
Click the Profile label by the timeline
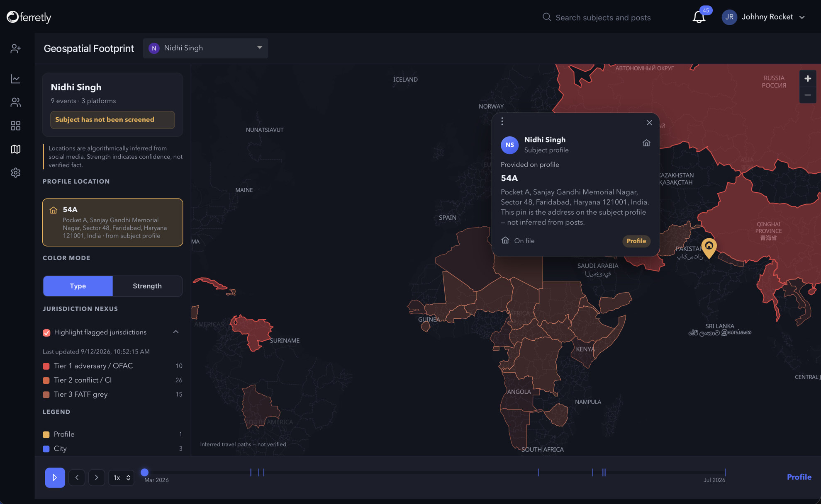pyautogui.click(x=799, y=477)
